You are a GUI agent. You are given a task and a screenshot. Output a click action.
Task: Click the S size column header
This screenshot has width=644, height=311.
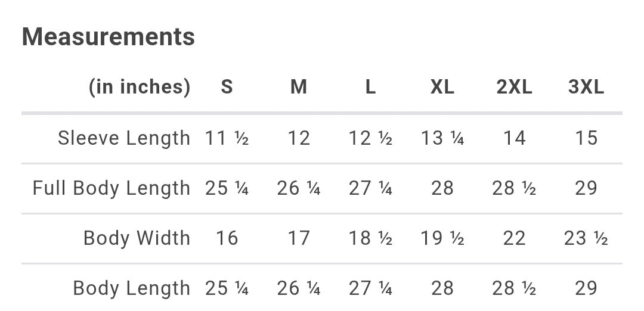pyautogui.click(x=227, y=87)
